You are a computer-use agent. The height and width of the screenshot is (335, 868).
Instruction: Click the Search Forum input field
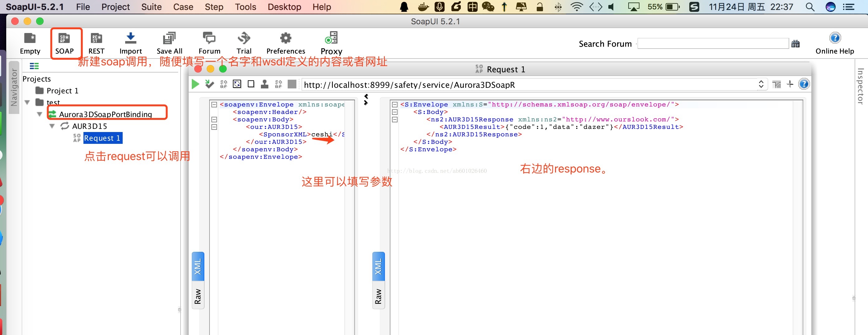pyautogui.click(x=713, y=44)
